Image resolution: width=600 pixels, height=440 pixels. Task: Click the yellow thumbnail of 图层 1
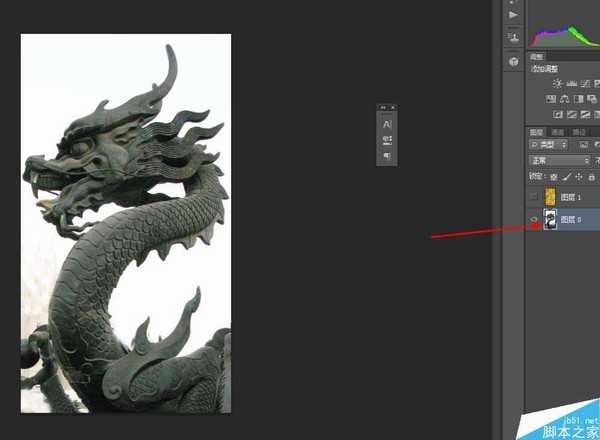(x=550, y=197)
